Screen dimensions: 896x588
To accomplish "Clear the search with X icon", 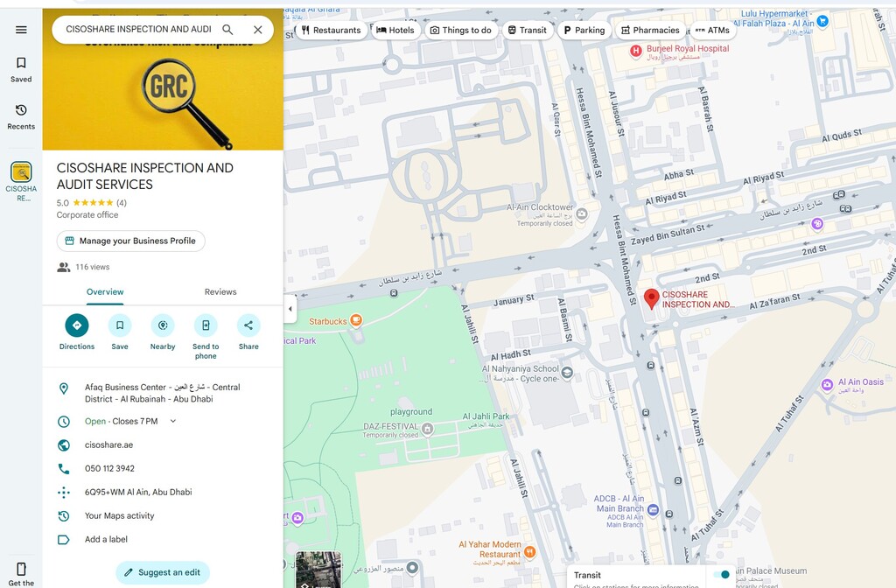I will point(258,30).
